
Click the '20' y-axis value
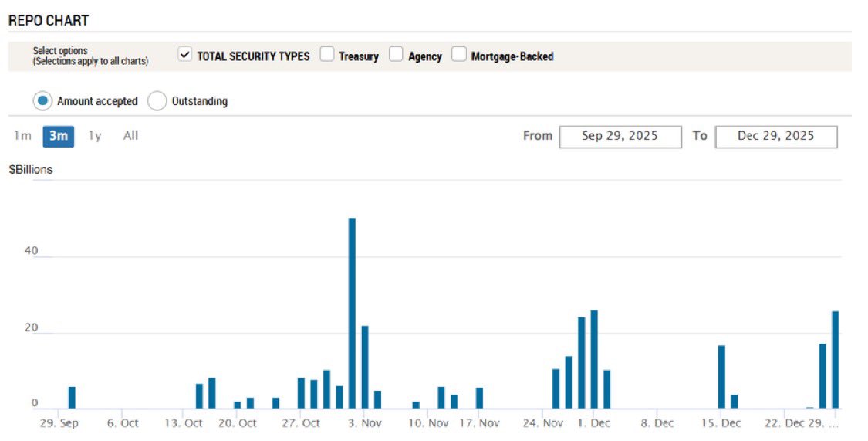point(31,328)
